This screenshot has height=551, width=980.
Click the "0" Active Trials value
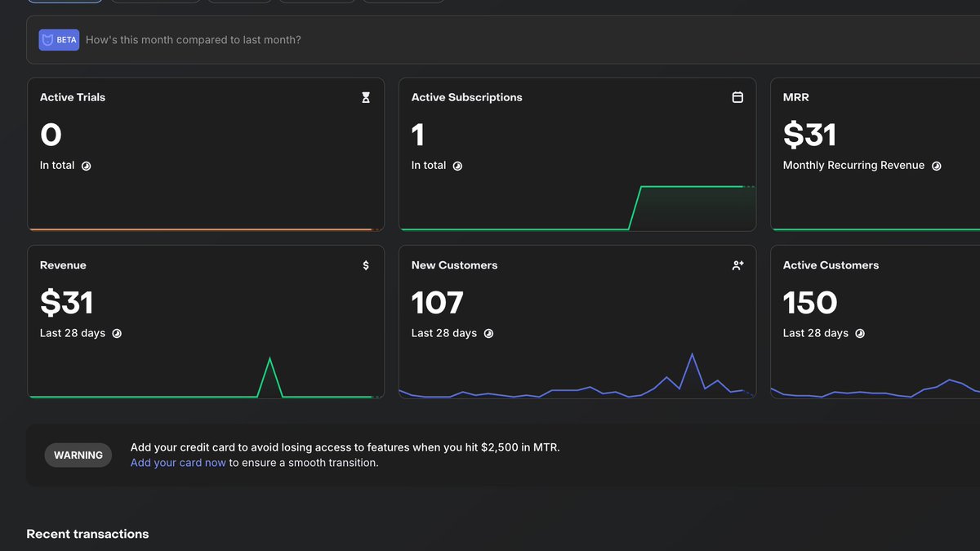point(51,135)
